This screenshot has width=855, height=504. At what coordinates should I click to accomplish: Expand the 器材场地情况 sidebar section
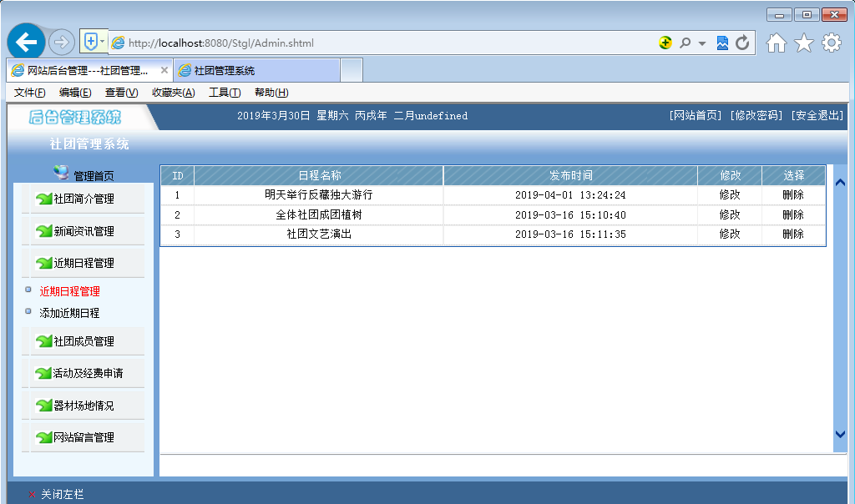[84, 406]
